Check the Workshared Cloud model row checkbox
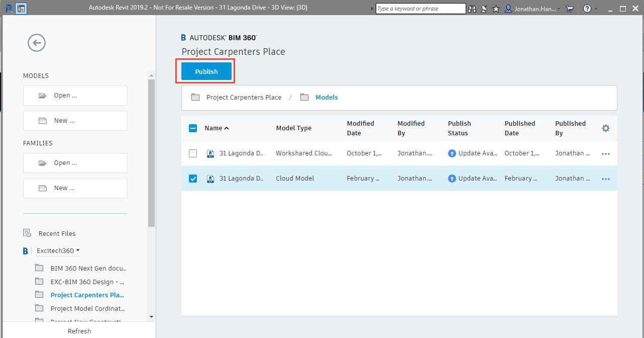 point(193,153)
